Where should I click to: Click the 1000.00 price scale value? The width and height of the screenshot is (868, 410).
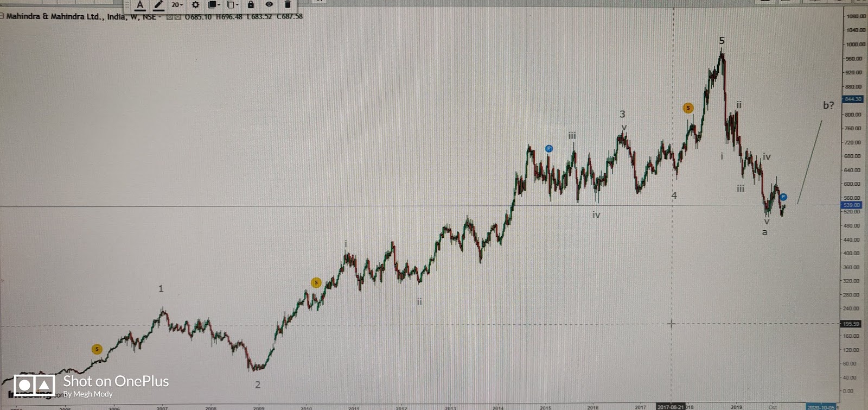(856, 45)
